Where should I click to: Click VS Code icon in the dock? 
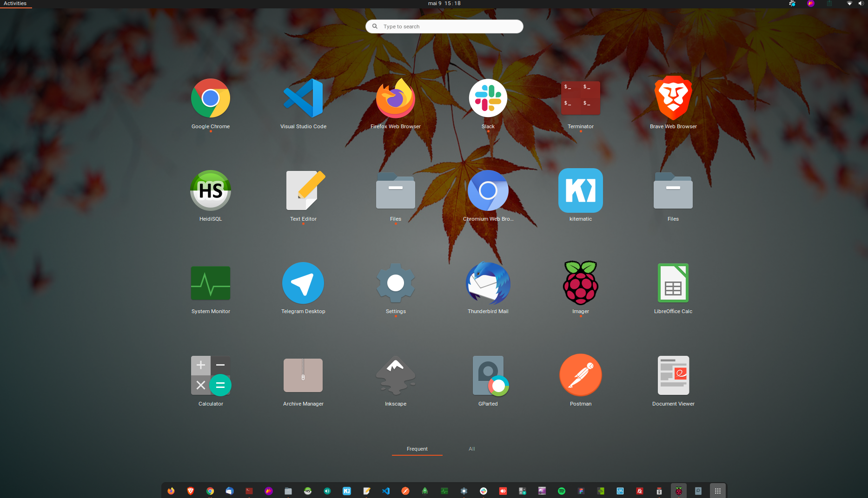point(386,491)
